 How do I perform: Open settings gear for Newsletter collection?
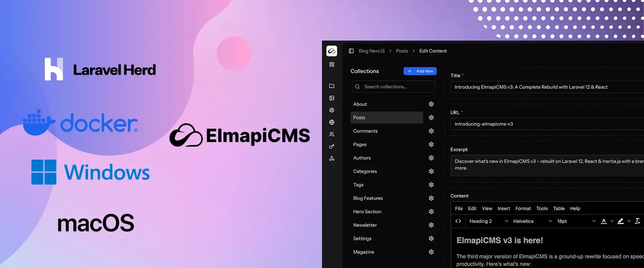(x=431, y=225)
